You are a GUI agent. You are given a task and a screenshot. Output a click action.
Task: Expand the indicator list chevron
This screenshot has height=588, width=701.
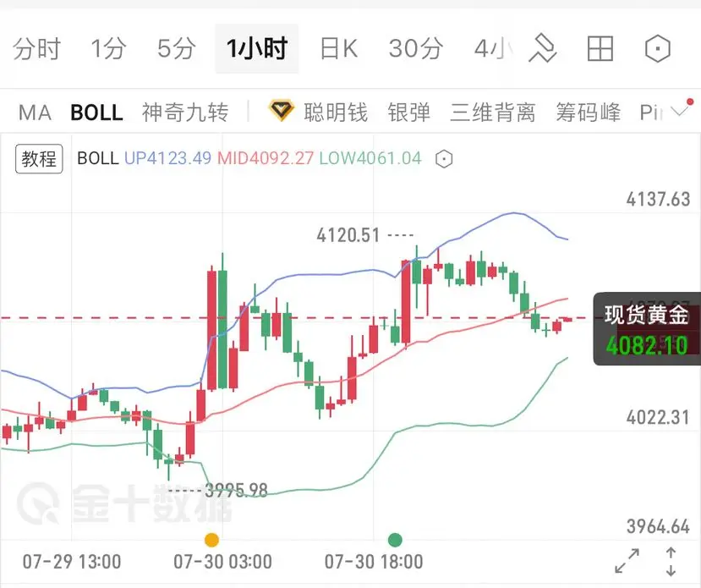click(680, 111)
